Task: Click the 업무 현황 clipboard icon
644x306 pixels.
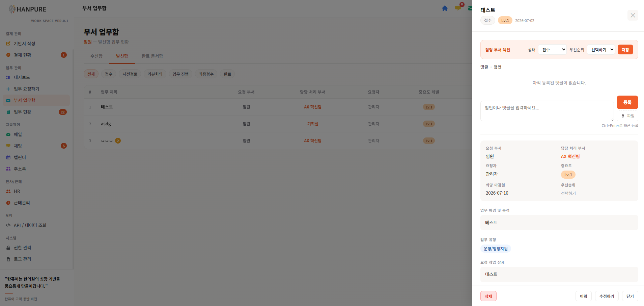Action: click(x=8, y=112)
